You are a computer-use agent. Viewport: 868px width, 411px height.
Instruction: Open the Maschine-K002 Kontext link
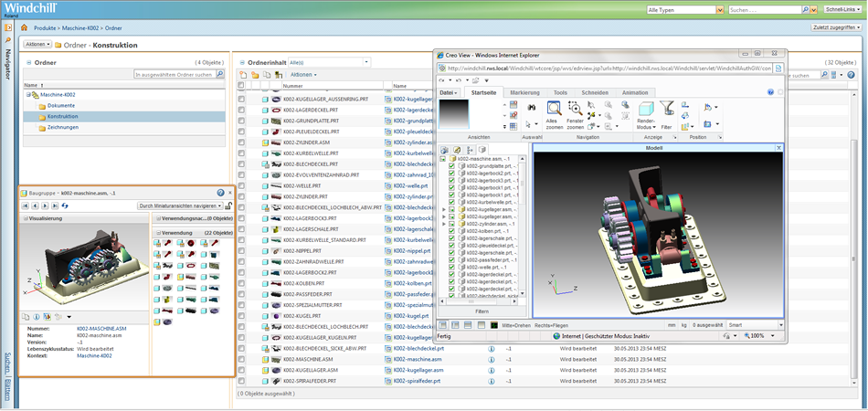[95, 357]
